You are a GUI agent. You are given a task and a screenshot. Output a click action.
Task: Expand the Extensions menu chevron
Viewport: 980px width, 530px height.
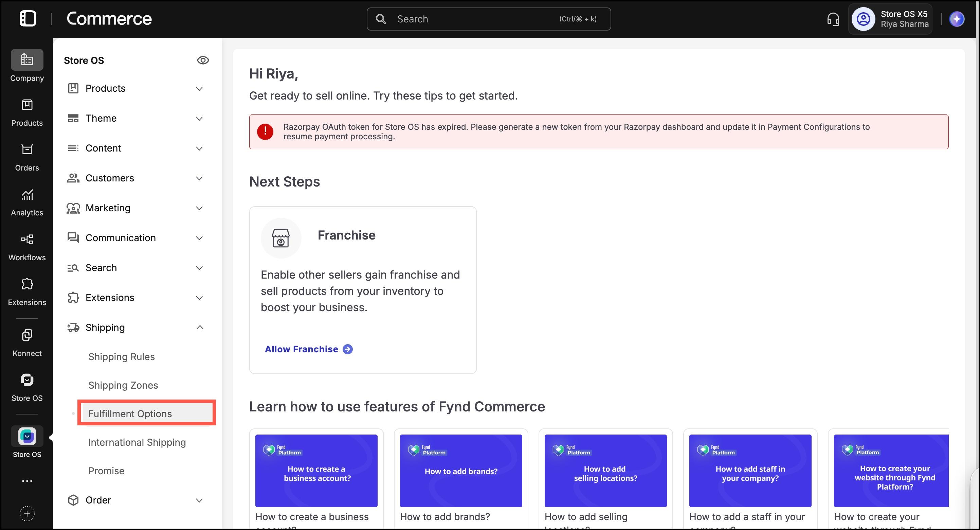pyautogui.click(x=199, y=298)
